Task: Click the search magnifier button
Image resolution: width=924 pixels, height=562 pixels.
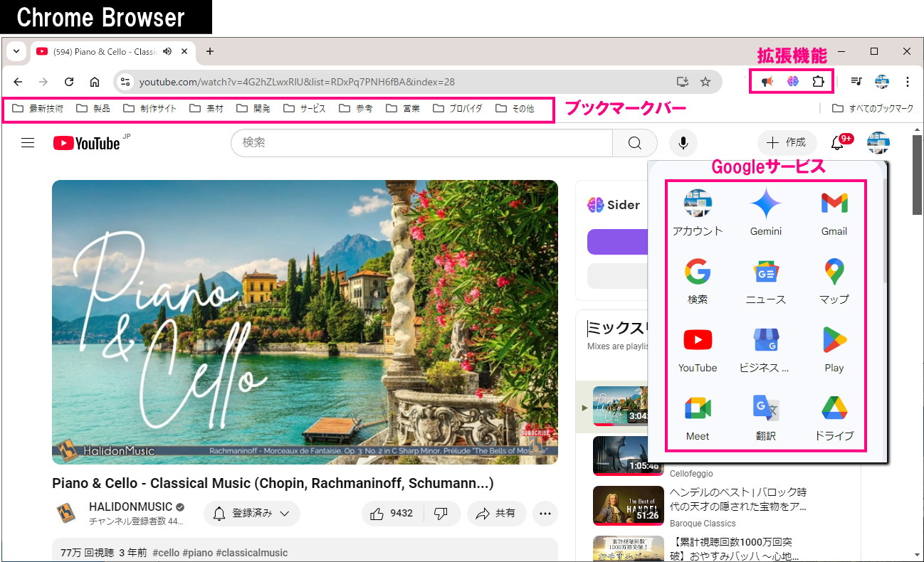Action: [x=635, y=143]
